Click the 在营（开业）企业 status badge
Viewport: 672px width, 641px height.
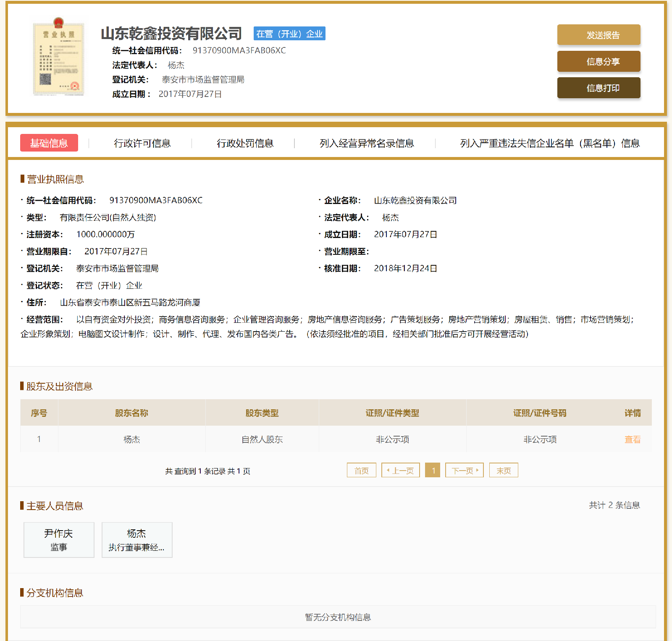289,34
